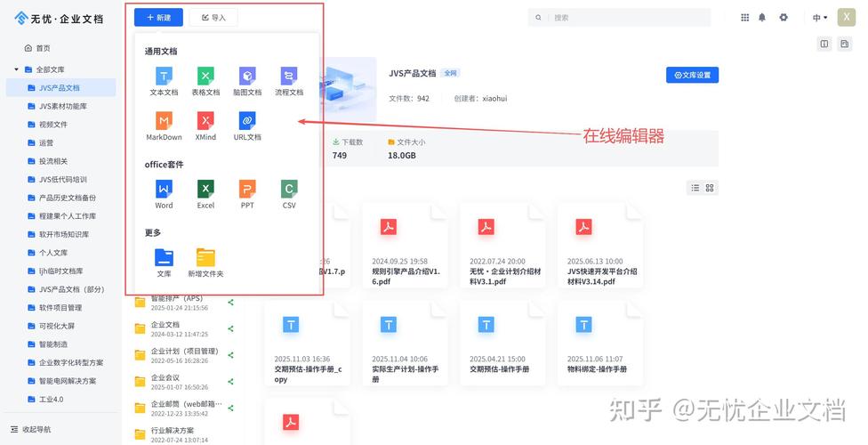The image size is (868, 445).
Task: Select JVS产品文档 in the sidebar
Action: point(60,87)
